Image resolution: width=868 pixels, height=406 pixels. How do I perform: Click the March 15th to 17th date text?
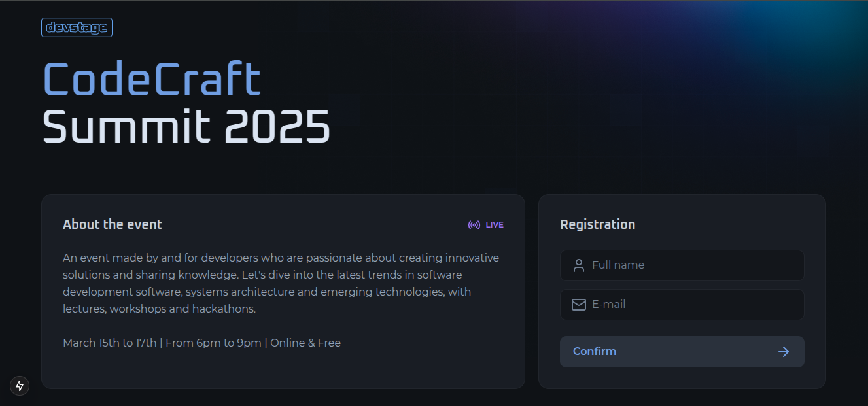click(110, 343)
